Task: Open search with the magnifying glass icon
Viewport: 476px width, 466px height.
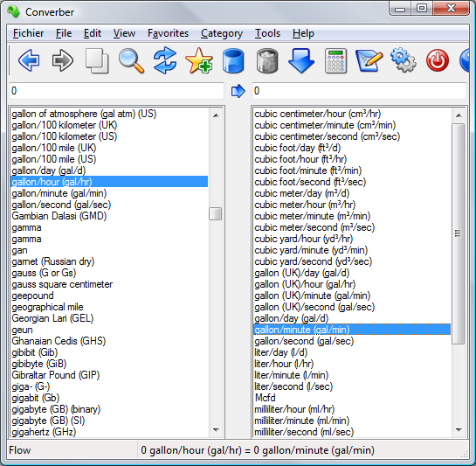Action: (131, 60)
